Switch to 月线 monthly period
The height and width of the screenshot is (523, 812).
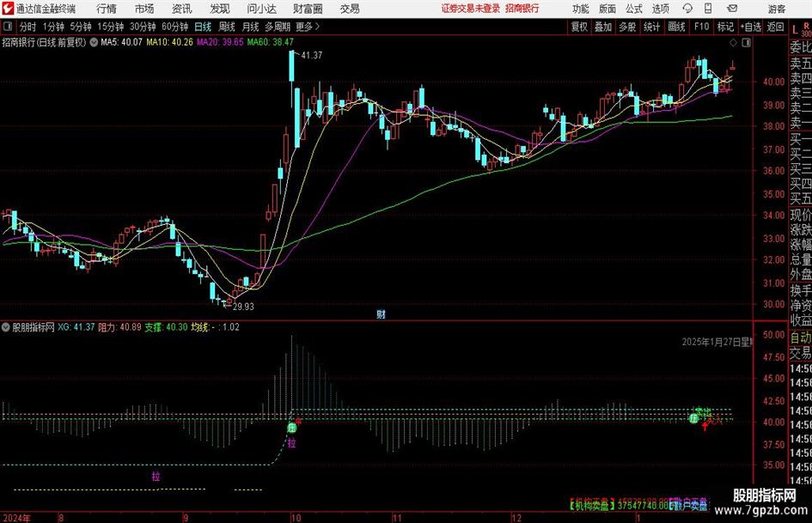pyautogui.click(x=251, y=27)
